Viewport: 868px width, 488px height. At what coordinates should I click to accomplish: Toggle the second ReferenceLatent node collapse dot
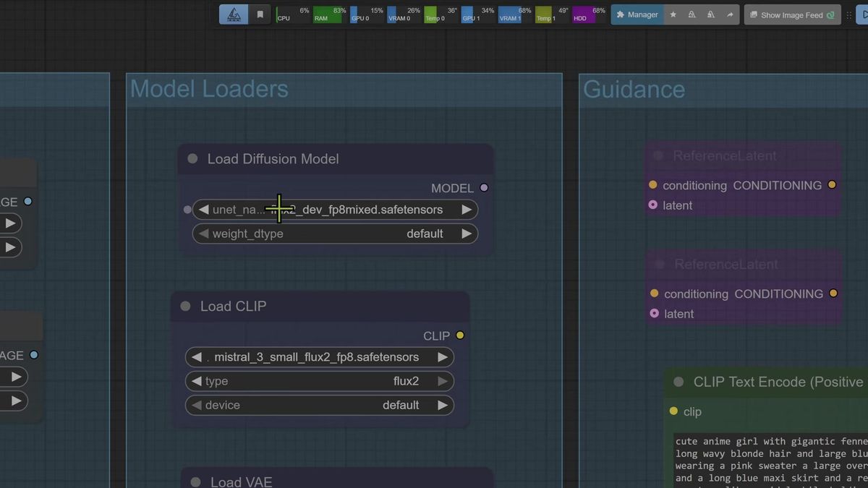click(660, 264)
